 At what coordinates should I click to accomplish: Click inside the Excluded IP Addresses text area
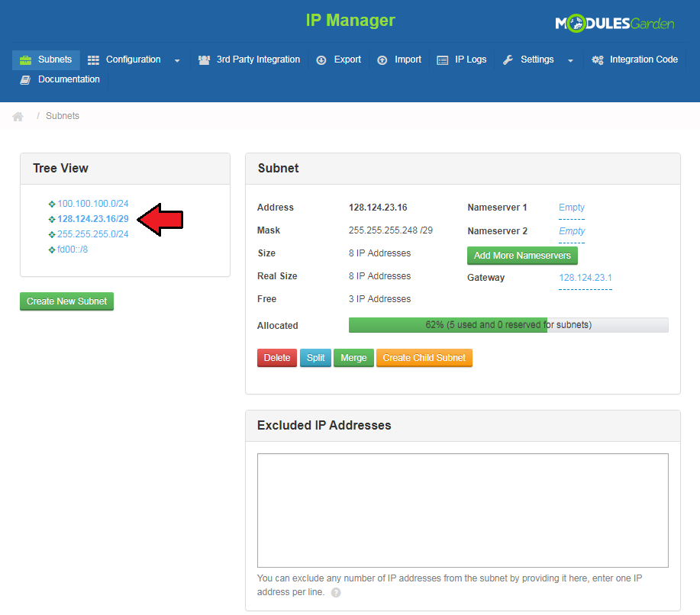(x=463, y=510)
